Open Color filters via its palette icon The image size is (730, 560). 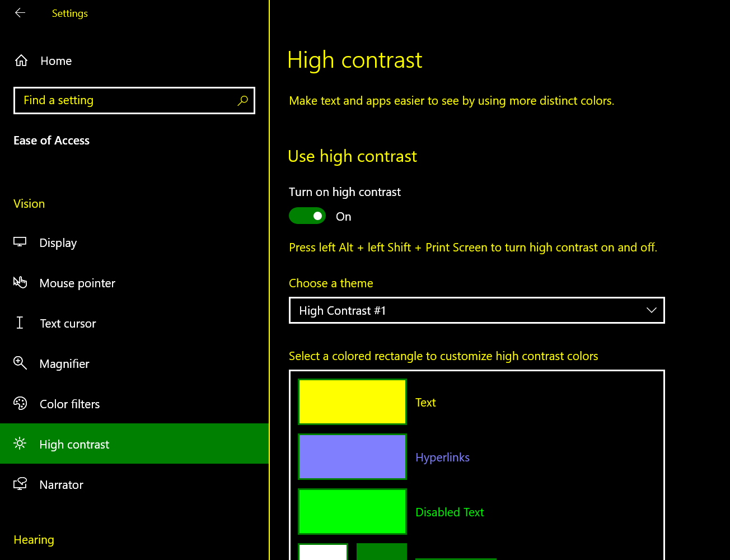point(20,403)
